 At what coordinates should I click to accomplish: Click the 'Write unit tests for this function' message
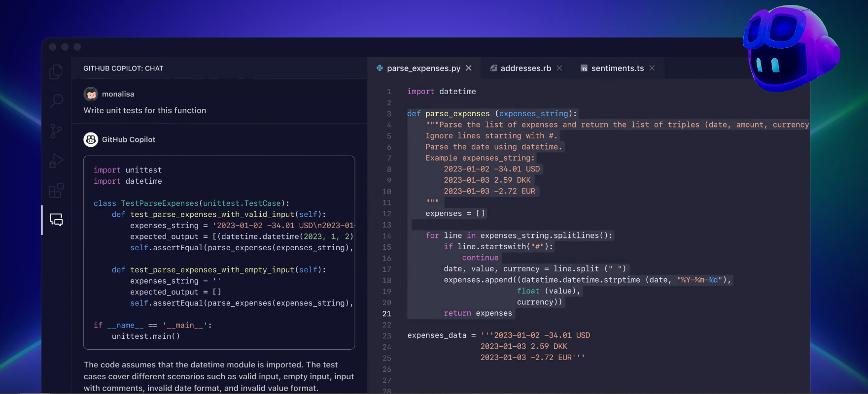pyautogui.click(x=145, y=111)
